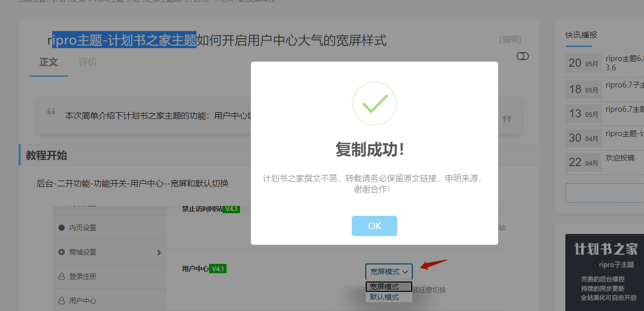Click OK in the 复制成功 dialog
The height and width of the screenshot is (311, 644).
(374, 226)
